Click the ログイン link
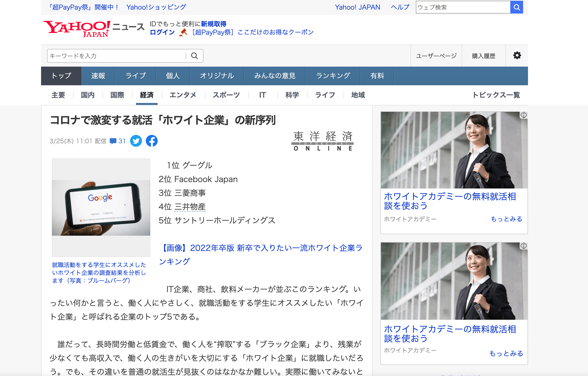 click(x=162, y=32)
